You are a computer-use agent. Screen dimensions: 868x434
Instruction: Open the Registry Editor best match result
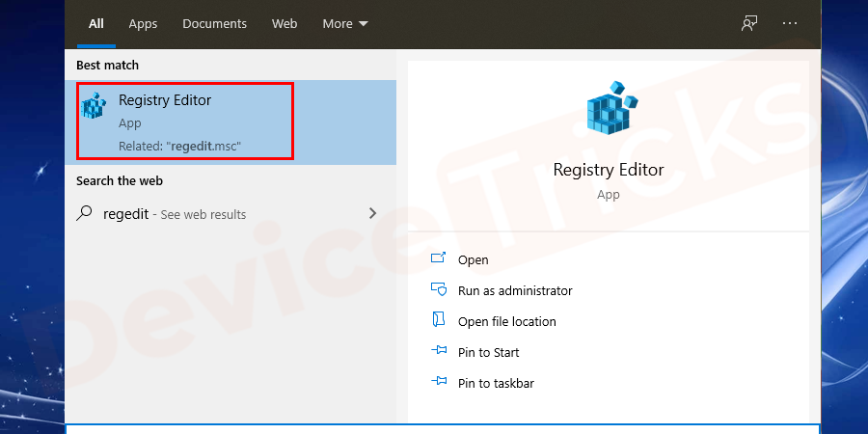[x=231, y=122]
